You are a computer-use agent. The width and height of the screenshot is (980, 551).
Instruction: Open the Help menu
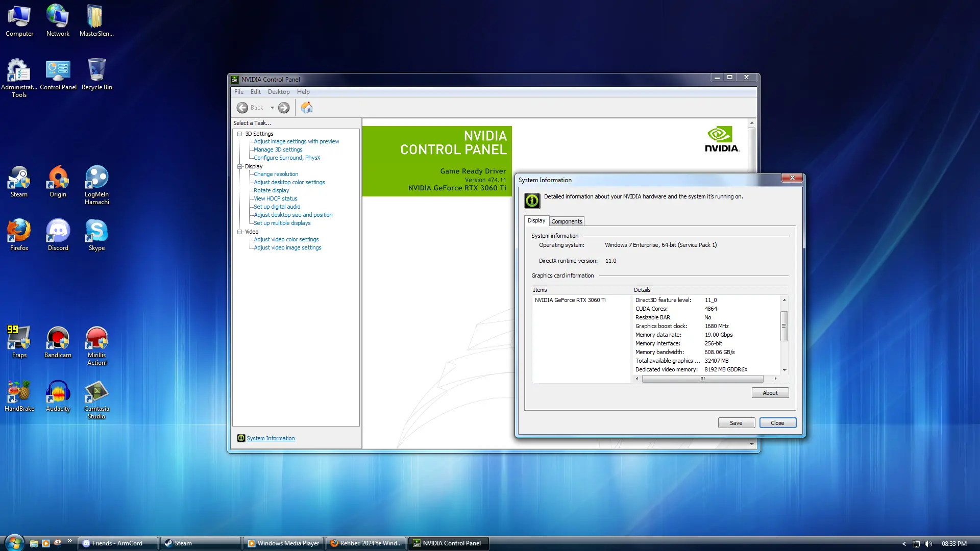point(303,92)
